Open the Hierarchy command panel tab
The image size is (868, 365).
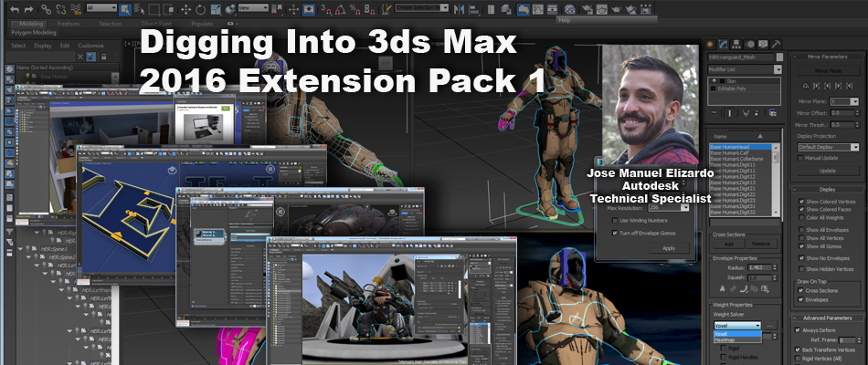tap(736, 44)
